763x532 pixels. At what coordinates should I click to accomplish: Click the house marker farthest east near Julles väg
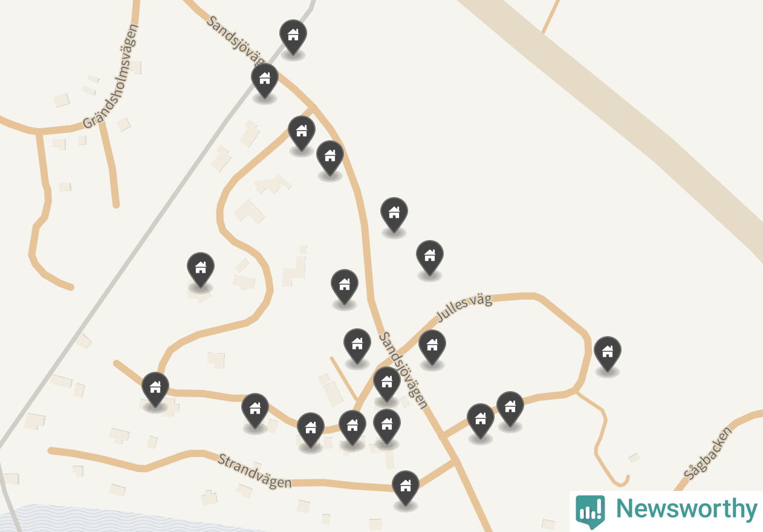click(608, 353)
